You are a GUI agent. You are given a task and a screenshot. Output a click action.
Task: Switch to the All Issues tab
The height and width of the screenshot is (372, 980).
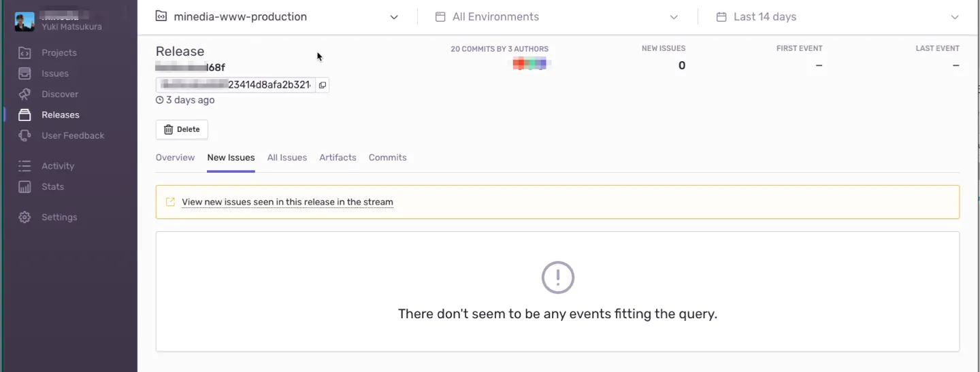coord(287,158)
